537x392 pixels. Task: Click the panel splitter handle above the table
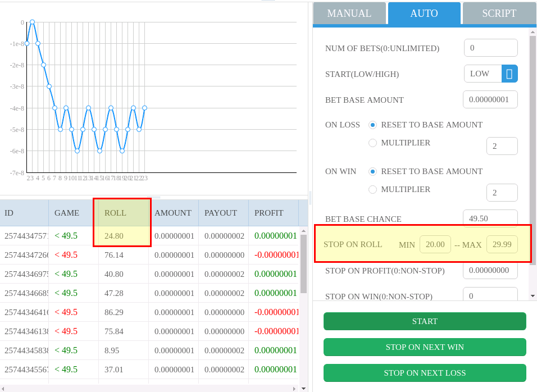pos(154,197)
